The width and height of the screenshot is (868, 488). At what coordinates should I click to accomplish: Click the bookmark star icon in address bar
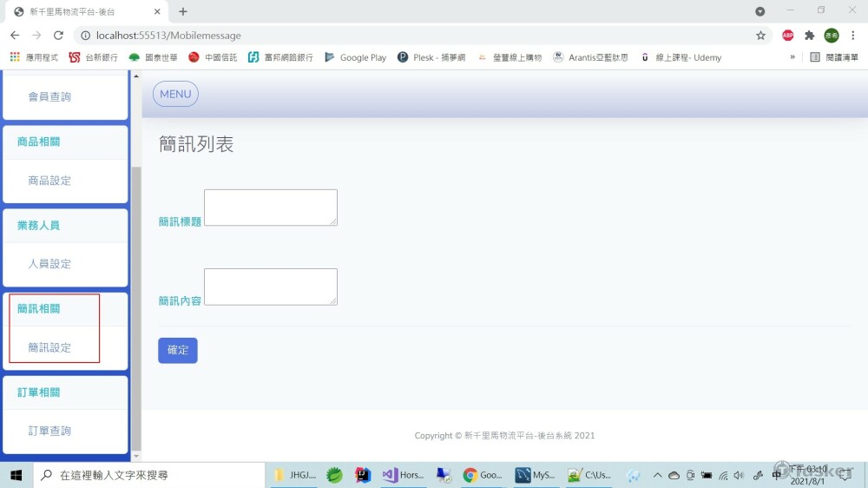760,36
